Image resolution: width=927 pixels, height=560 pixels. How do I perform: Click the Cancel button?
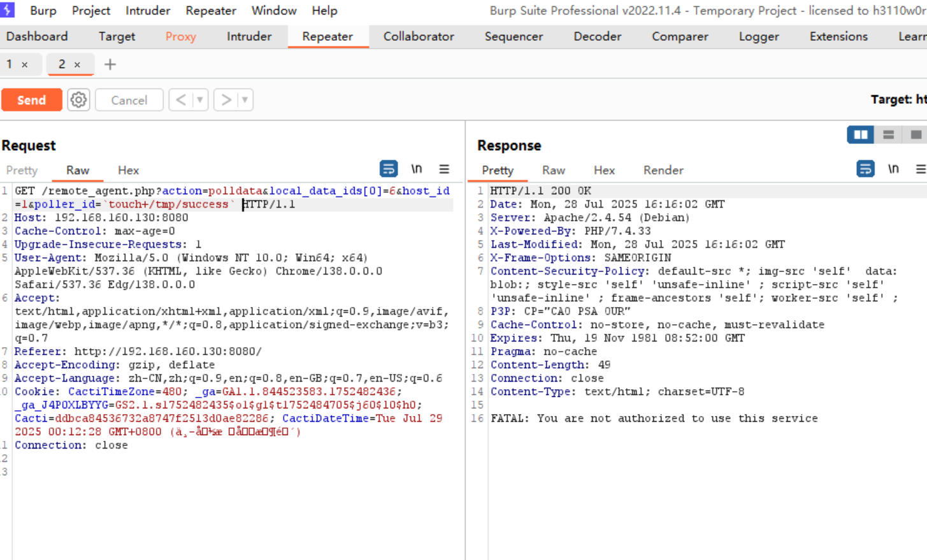(129, 100)
